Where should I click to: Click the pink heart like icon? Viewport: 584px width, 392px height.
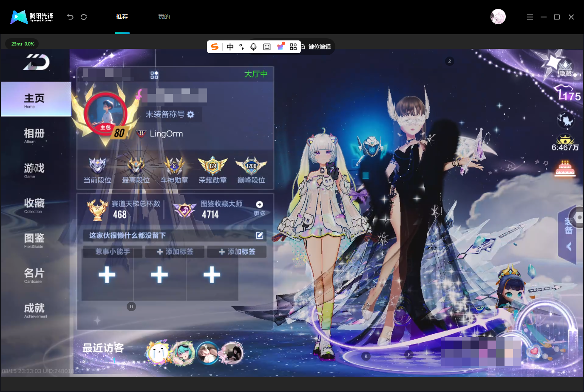(x=534, y=352)
